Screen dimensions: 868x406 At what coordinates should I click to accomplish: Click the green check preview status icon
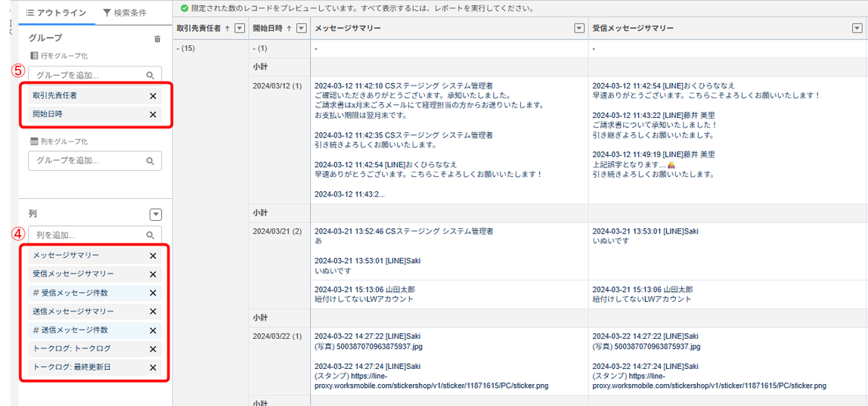coord(184,8)
